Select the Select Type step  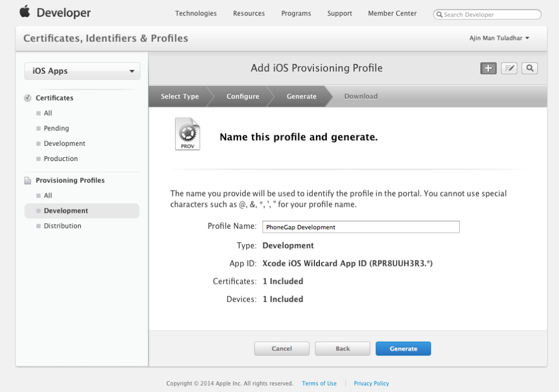pos(180,96)
